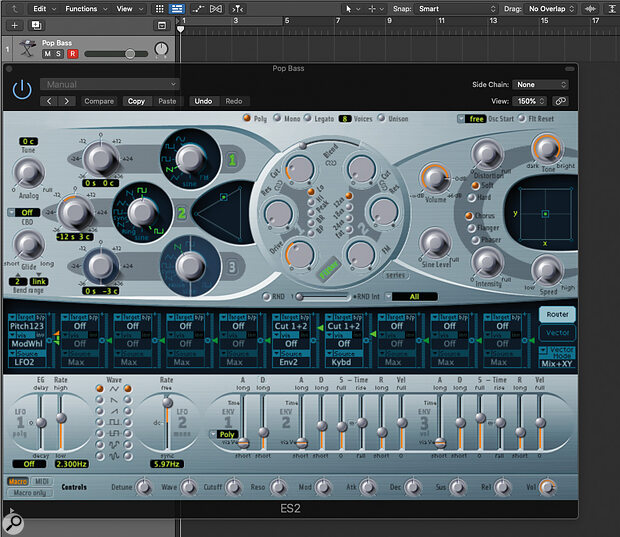Screen dimensions: 620x537
Task: Open the track header options box icon
Action: click(x=161, y=26)
